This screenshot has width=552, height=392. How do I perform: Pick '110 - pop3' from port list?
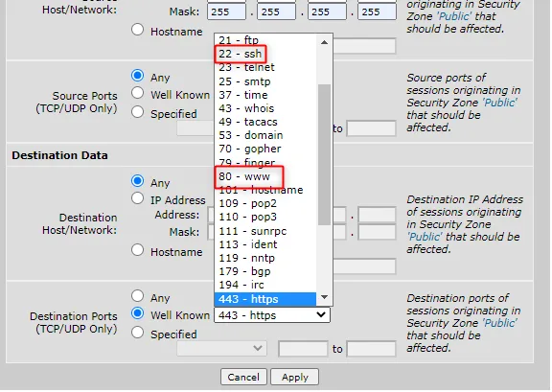265,217
